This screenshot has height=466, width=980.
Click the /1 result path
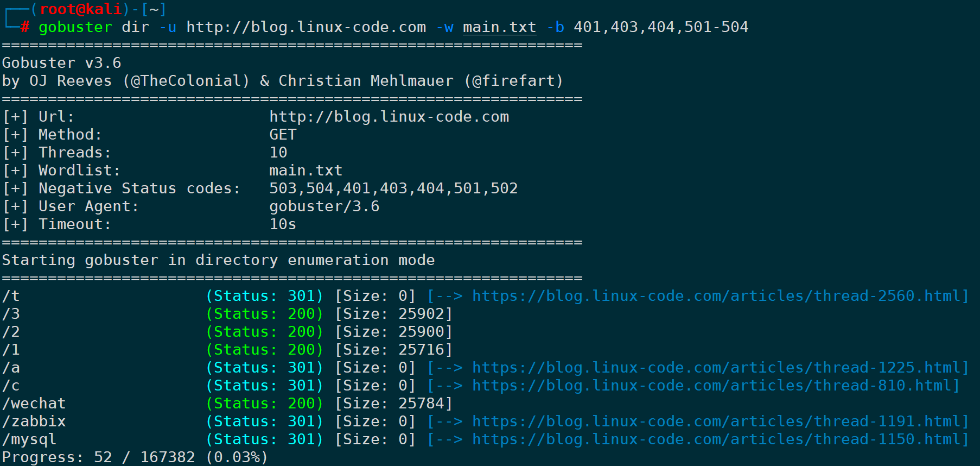(x=11, y=350)
